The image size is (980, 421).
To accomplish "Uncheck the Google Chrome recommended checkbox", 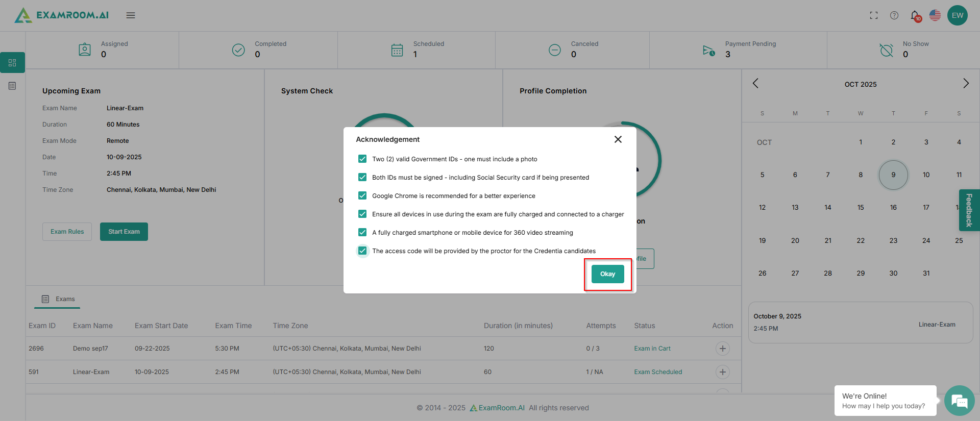I will pyautogui.click(x=362, y=195).
